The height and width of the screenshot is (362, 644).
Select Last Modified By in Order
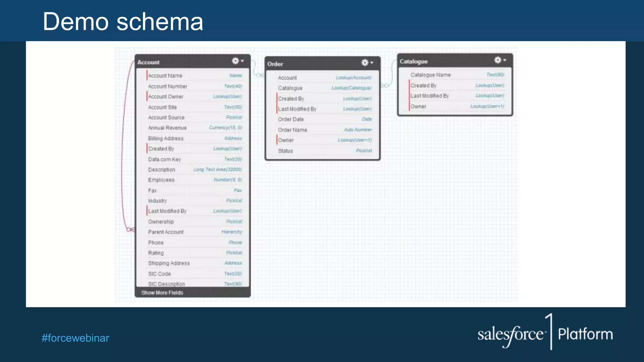point(324,109)
